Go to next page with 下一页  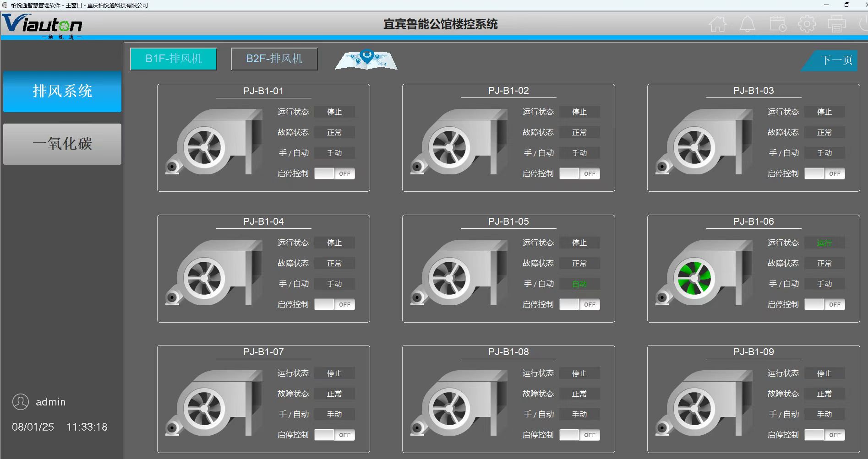[835, 60]
